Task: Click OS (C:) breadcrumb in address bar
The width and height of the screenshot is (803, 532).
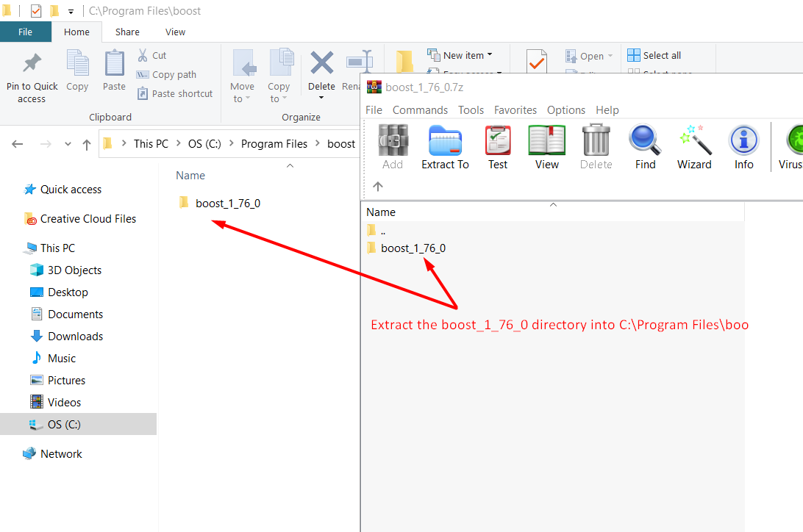Action: 204,144
